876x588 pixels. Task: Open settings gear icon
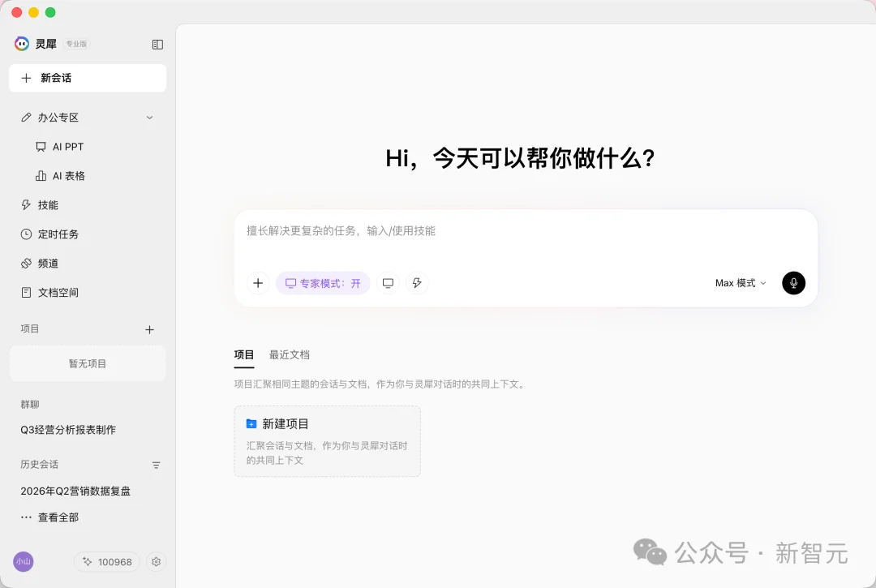click(x=157, y=562)
